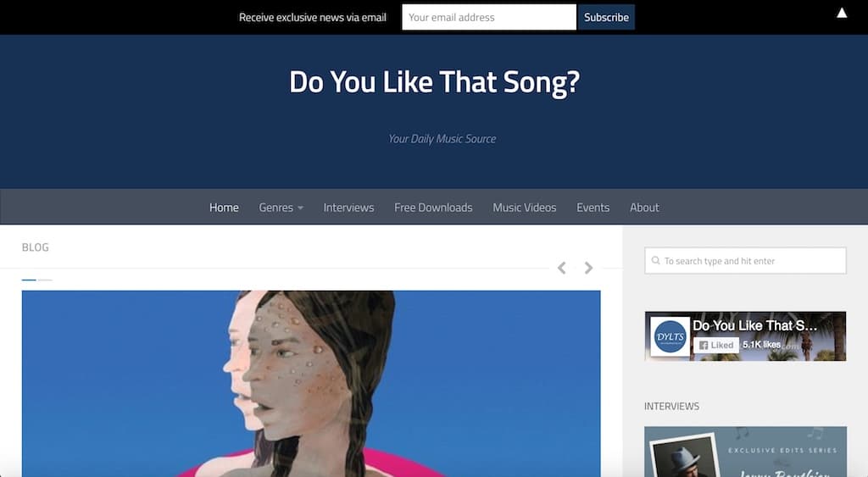Open the featured blog post image
Screen dimensions: 868x477
pyautogui.click(x=311, y=384)
